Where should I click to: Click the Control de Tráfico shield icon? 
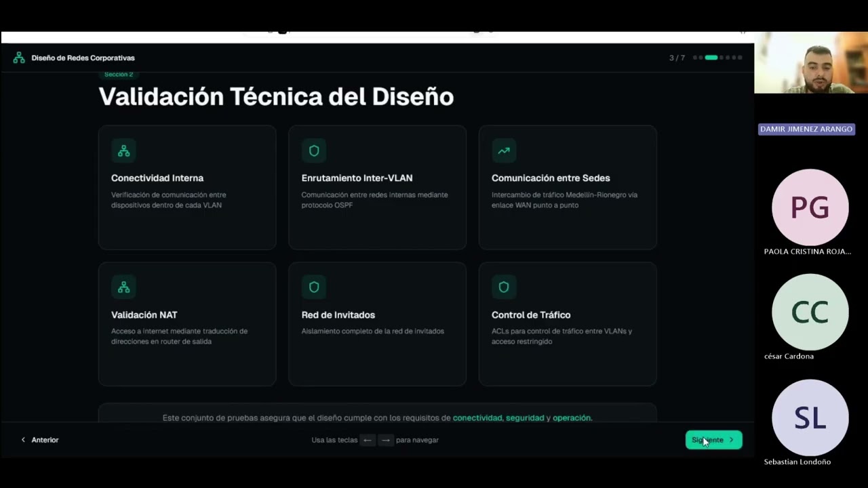(504, 287)
